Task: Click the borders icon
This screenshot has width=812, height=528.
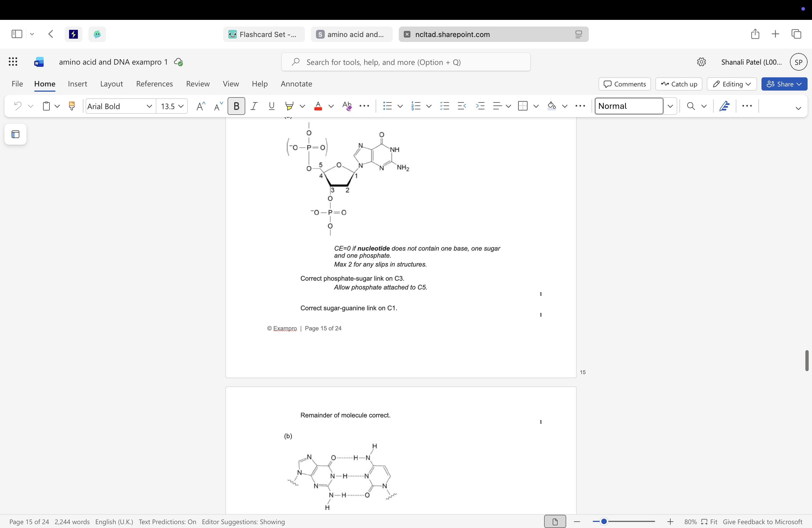Action: tap(523, 106)
